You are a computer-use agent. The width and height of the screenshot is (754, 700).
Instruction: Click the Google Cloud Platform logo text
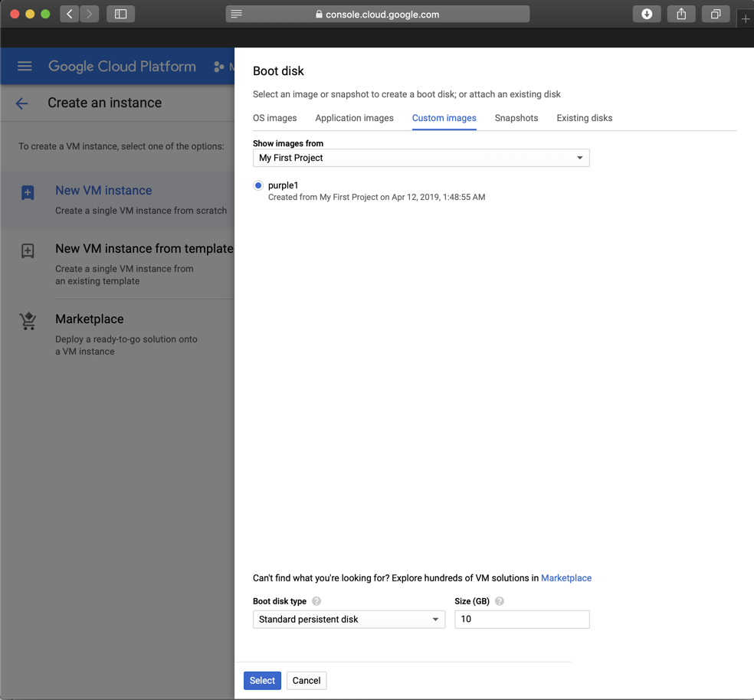point(122,67)
